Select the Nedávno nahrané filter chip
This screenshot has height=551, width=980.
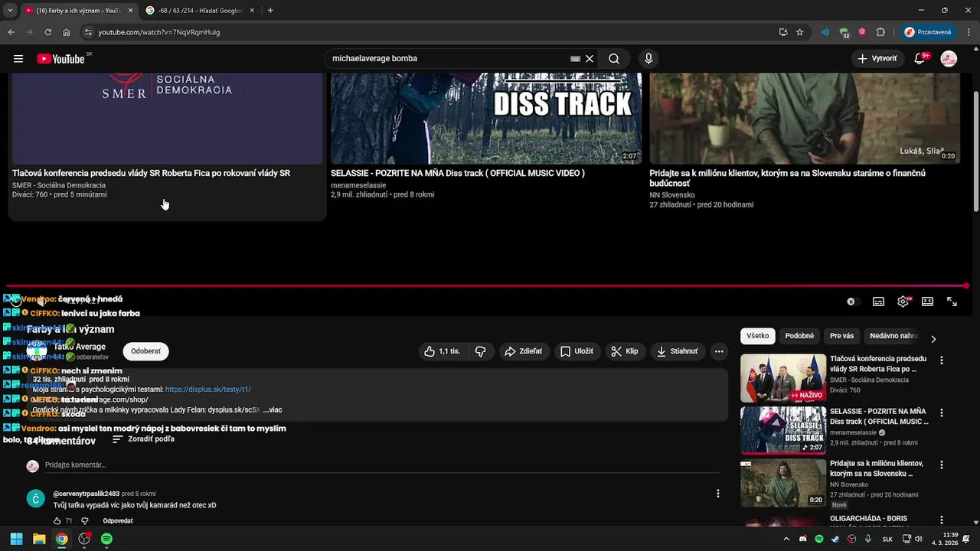click(893, 336)
